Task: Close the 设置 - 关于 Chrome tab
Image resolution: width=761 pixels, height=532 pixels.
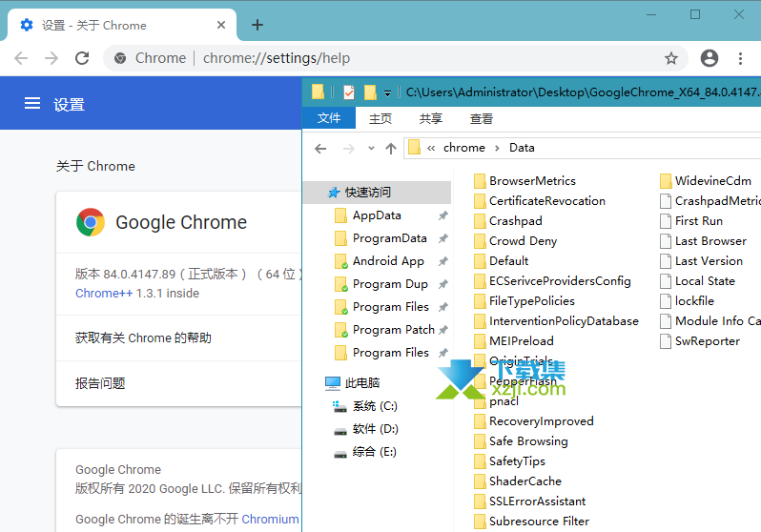Action: point(221,25)
